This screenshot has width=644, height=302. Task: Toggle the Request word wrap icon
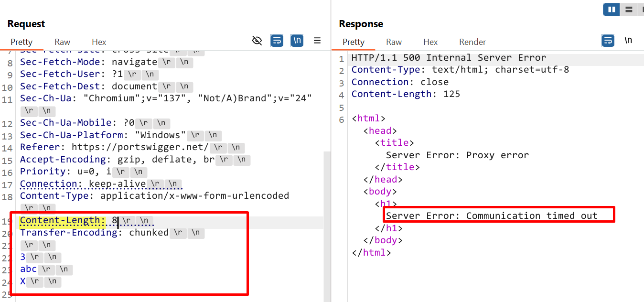pos(277,41)
